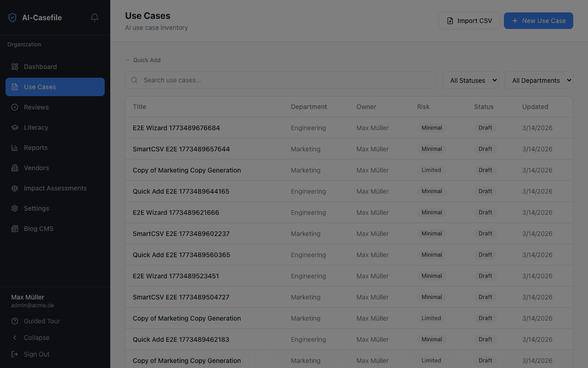Click the Settings gear icon
Image resolution: width=588 pixels, height=368 pixels.
pos(14,208)
